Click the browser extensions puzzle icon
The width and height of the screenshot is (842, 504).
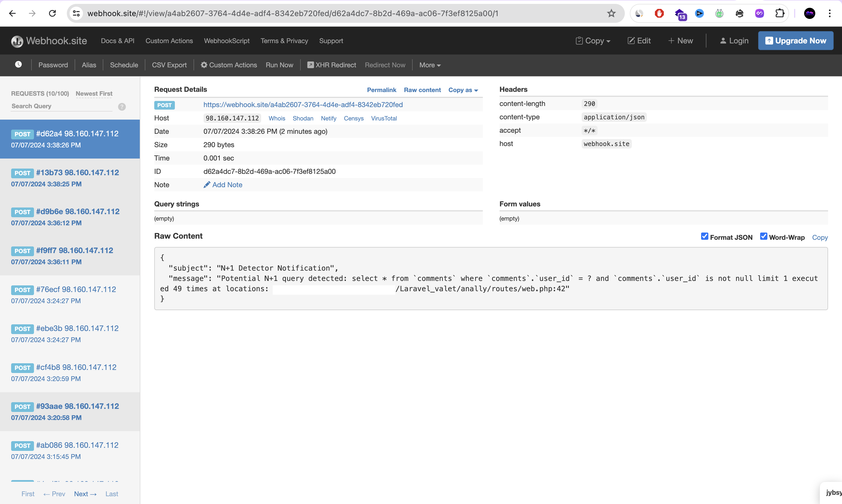[780, 13]
